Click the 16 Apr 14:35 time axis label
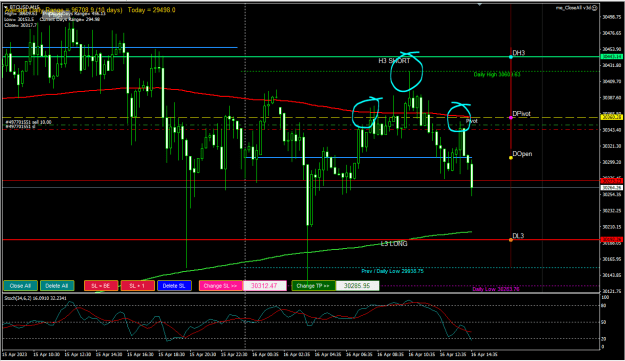Viewport: 625px width, 361px height. tap(484, 354)
